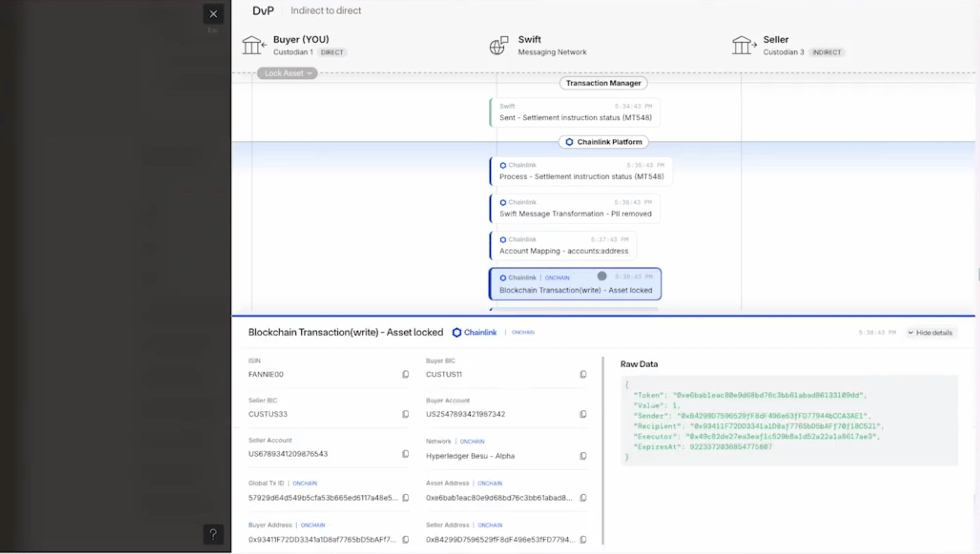Click the ONCHAIN tag in selected card

[557, 278]
